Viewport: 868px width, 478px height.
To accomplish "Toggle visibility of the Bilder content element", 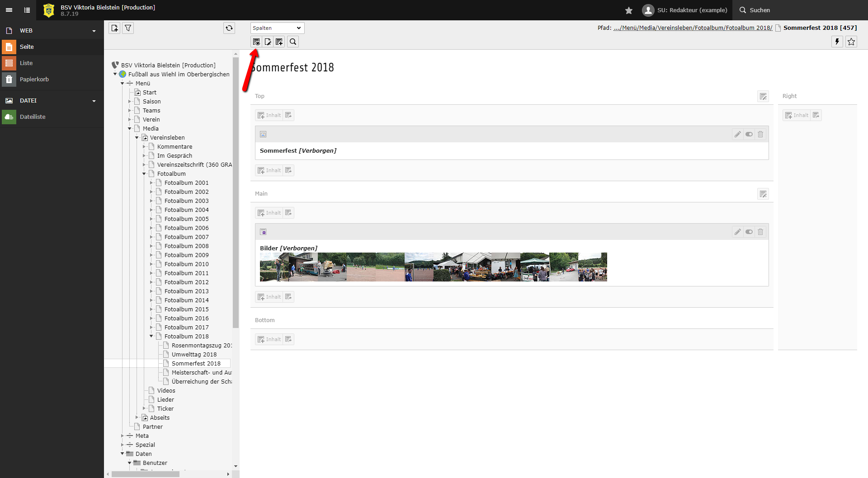I will [749, 232].
